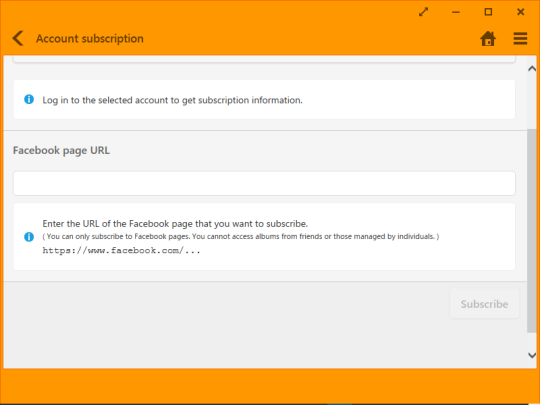
Task: Click the info icon beside URL instructions
Action: [x=29, y=237]
